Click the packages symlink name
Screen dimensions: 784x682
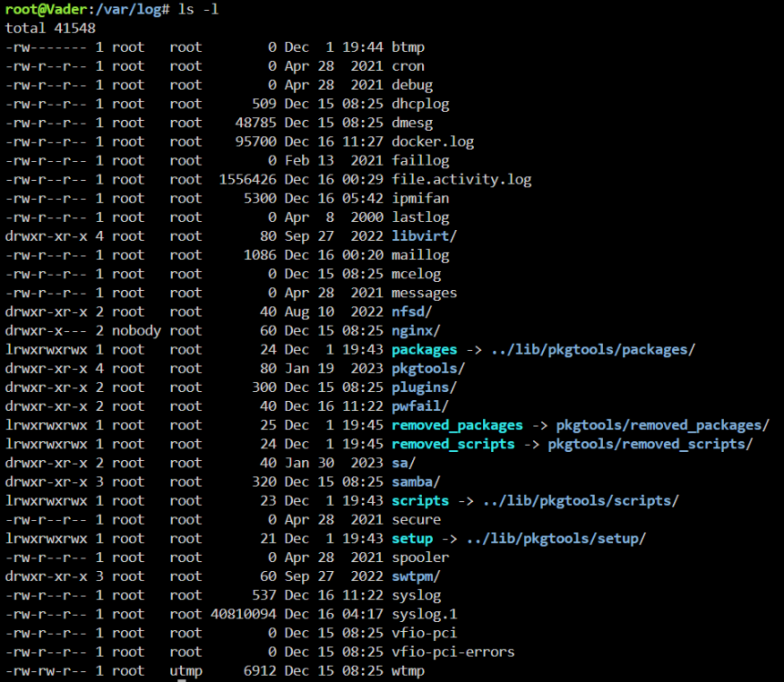tap(424, 350)
